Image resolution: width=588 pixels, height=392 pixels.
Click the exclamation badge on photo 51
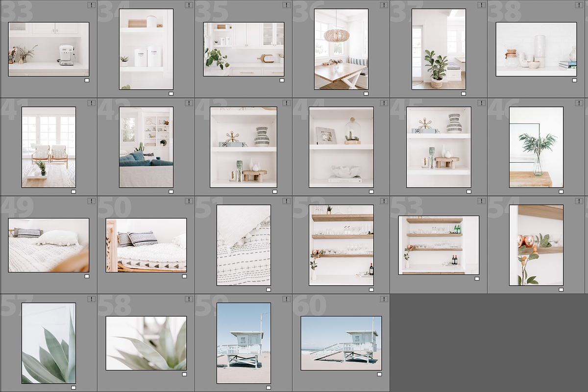[286, 201]
